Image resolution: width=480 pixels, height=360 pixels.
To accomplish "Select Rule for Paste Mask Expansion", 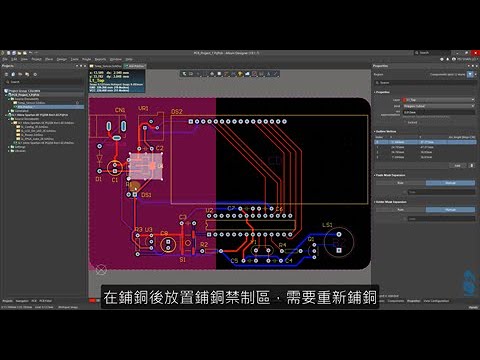I will [x=400, y=183].
